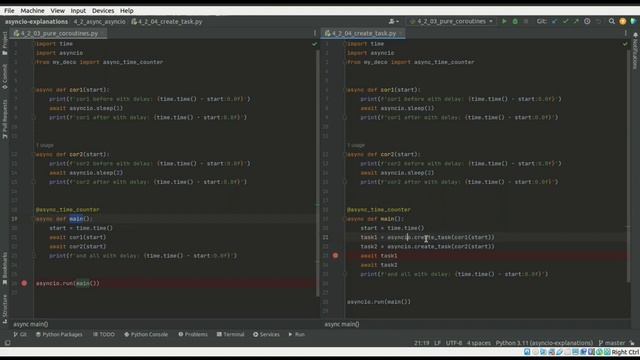Image resolution: width=640 pixels, height=360 pixels.
Task: Click left editor vertical scrollbar
Action: pos(318,173)
